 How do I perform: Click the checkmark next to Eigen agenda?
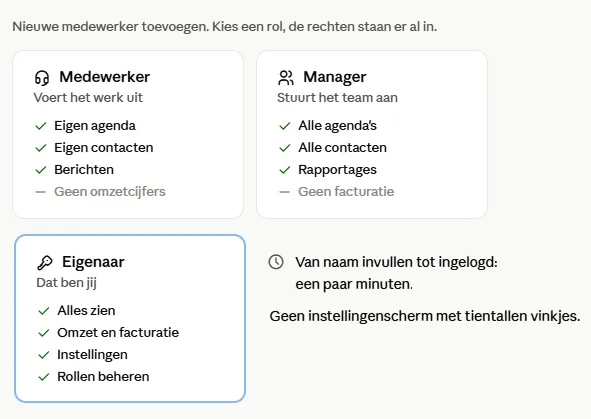tap(41, 126)
